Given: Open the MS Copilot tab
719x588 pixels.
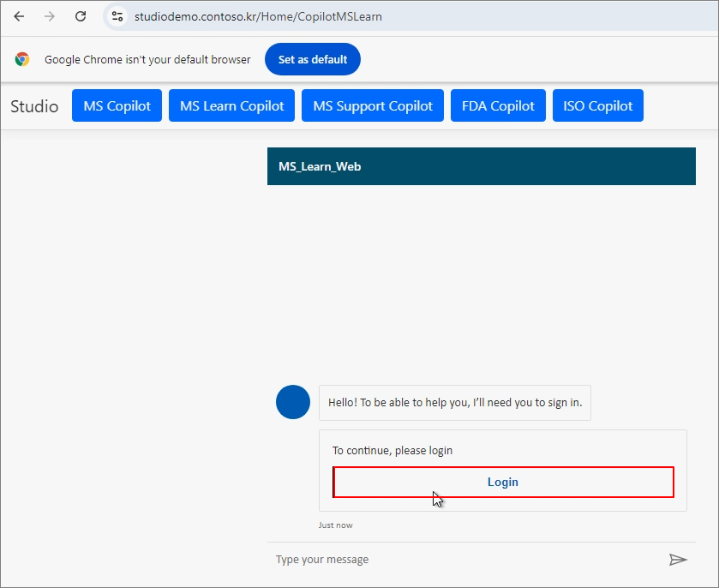Looking at the screenshot, I should tap(117, 105).
